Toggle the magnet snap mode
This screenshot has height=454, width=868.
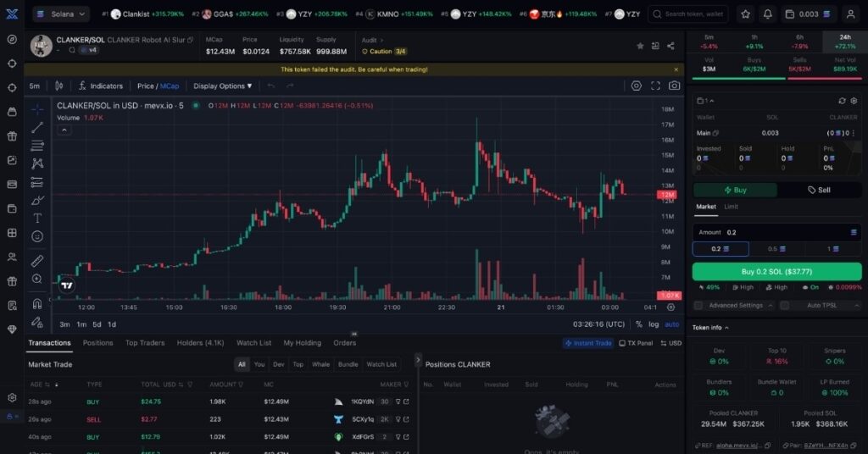tap(37, 303)
